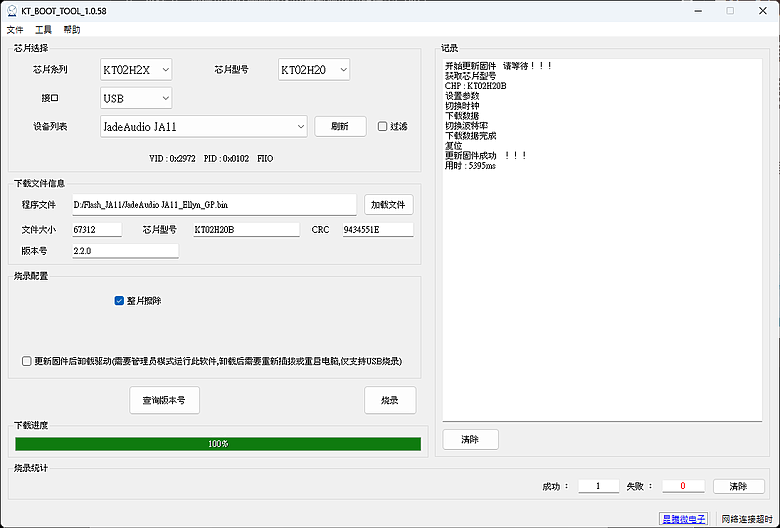The width and height of the screenshot is (780, 528).
Task: Click the file size field 67312
Action: tap(97, 229)
